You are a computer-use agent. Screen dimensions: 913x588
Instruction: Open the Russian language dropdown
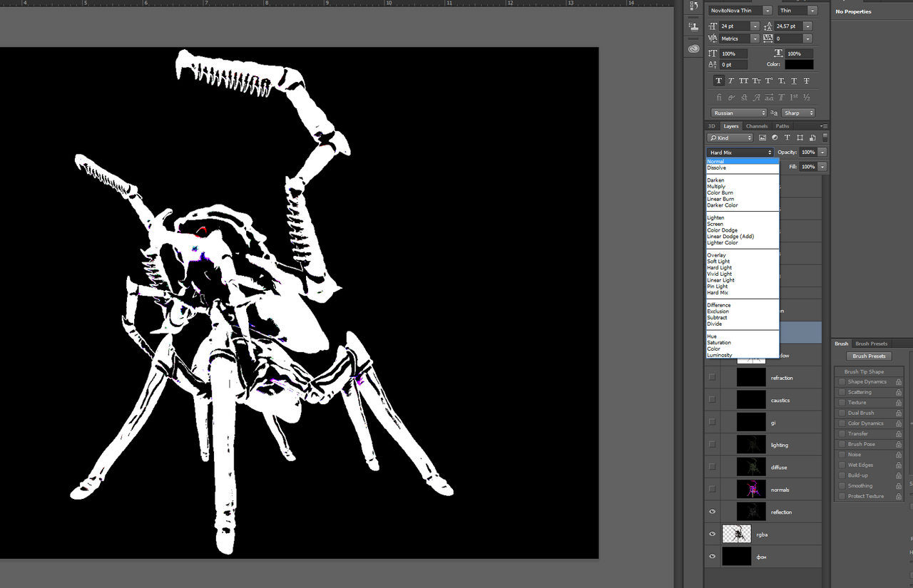coord(738,113)
